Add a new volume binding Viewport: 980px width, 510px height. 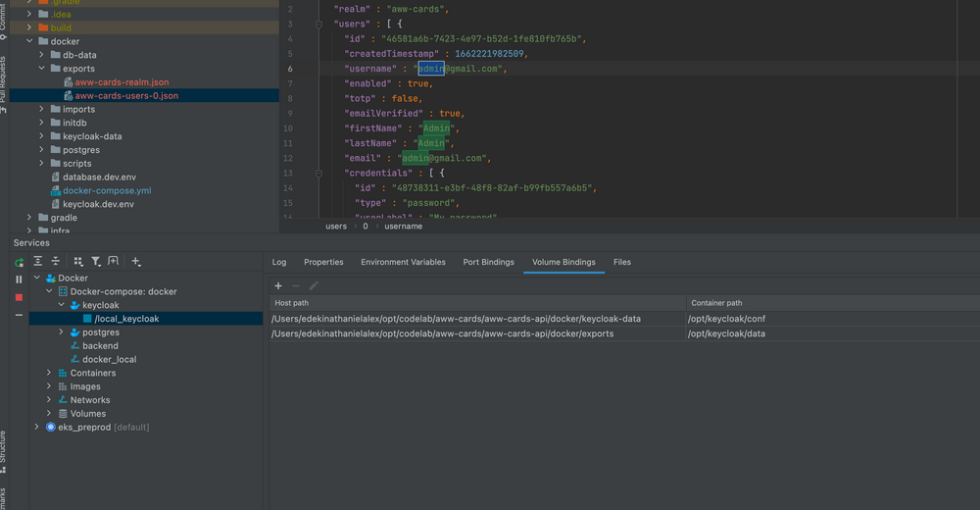(x=278, y=285)
